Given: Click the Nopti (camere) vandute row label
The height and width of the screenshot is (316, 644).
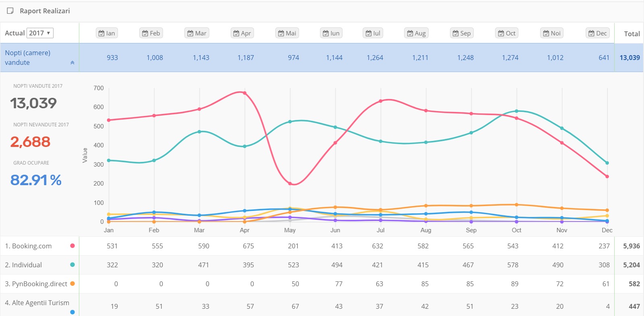Looking at the screenshot, I should 27,58.
